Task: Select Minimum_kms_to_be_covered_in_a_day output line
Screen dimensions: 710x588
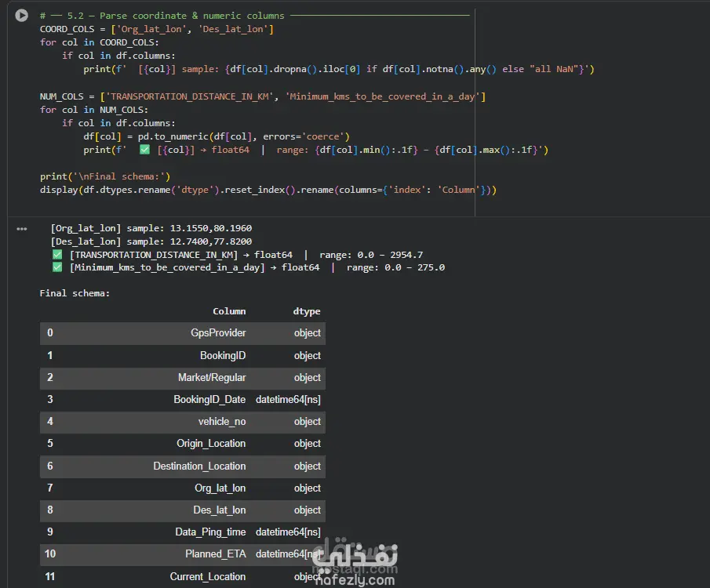Action: coord(249,267)
